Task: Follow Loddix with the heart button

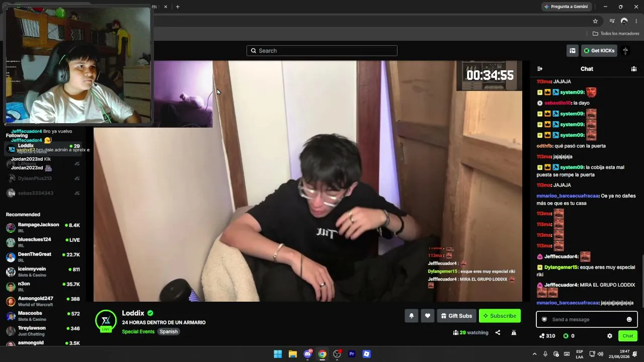Action: pos(428,316)
